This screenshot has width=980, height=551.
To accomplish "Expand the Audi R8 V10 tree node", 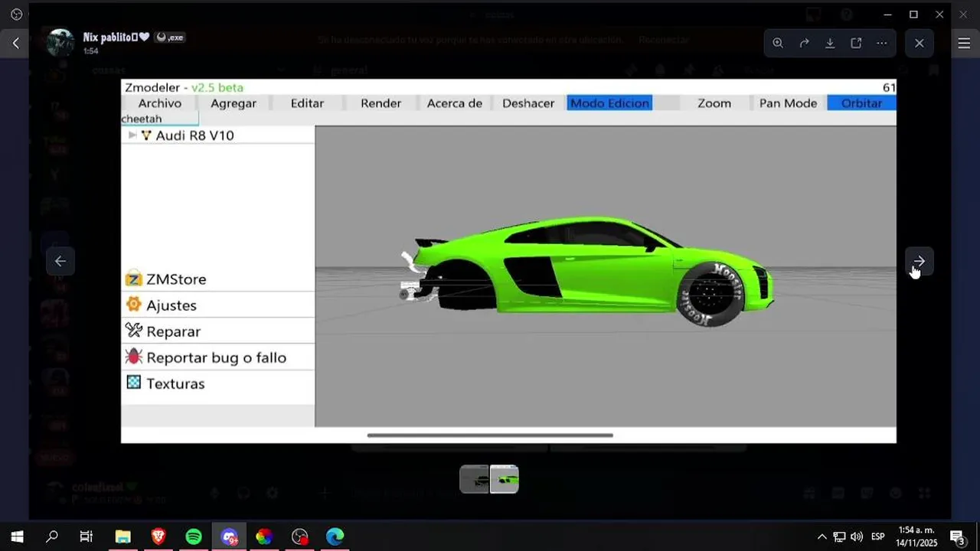I will (132, 135).
